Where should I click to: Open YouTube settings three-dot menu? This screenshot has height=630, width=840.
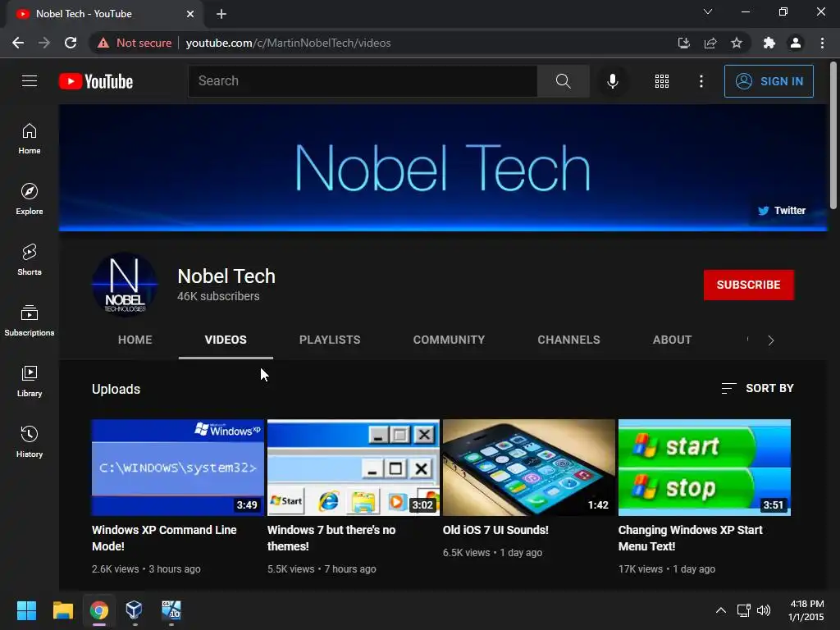point(701,81)
